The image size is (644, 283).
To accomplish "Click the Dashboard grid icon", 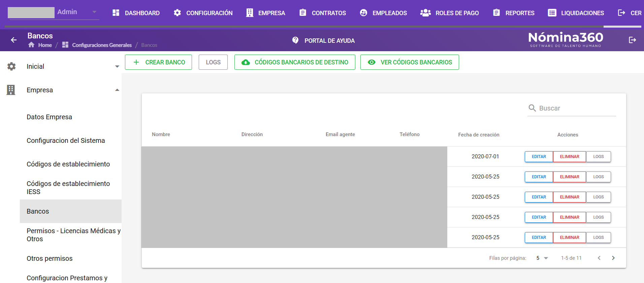I will tap(116, 13).
